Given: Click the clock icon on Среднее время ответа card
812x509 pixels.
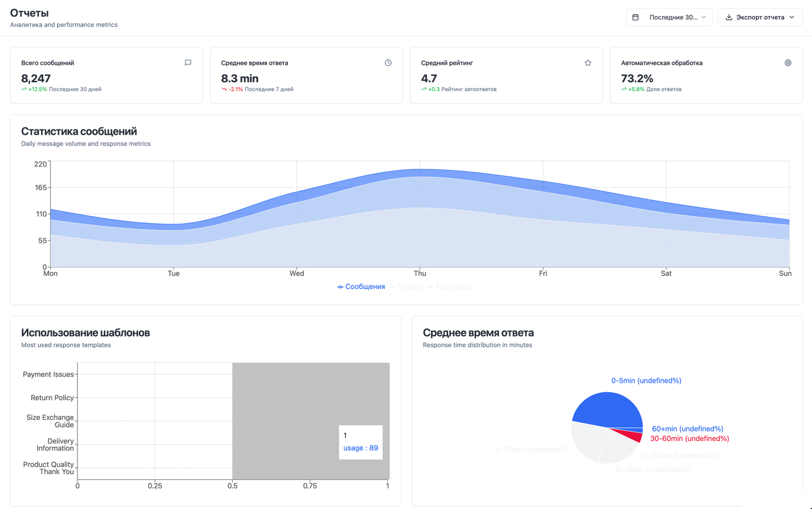Looking at the screenshot, I should 388,63.
